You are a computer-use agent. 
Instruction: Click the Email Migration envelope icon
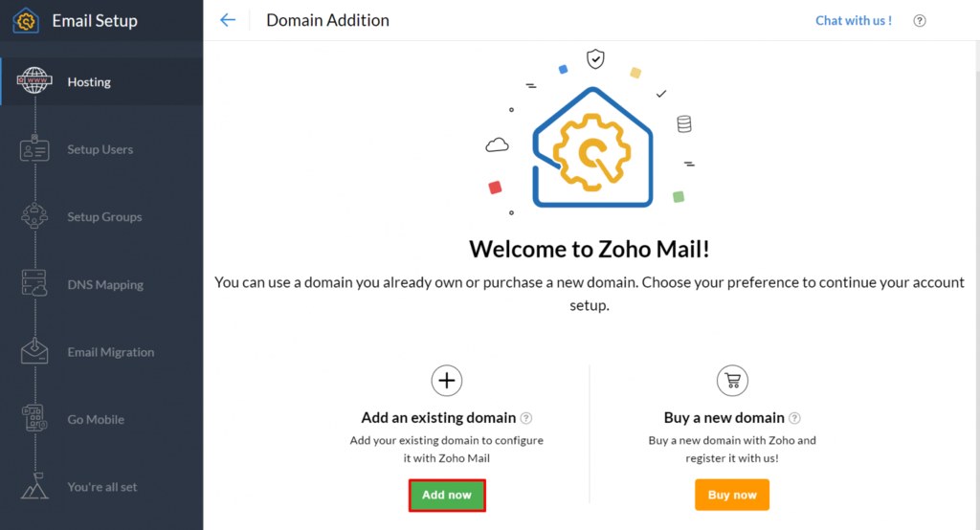[35, 351]
